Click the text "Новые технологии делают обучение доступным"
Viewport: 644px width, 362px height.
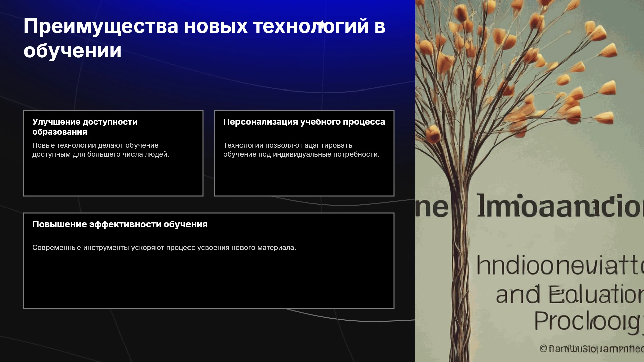click(x=101, y=150)
